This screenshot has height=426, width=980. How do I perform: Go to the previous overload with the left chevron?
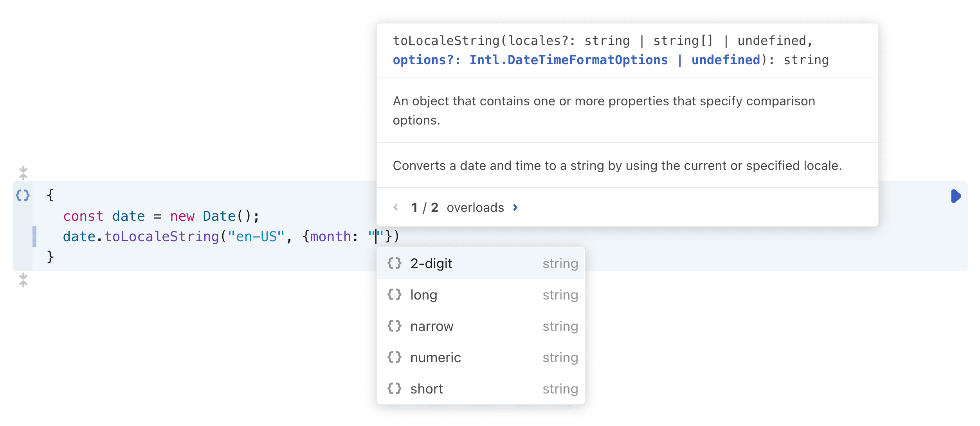point(396,207)
